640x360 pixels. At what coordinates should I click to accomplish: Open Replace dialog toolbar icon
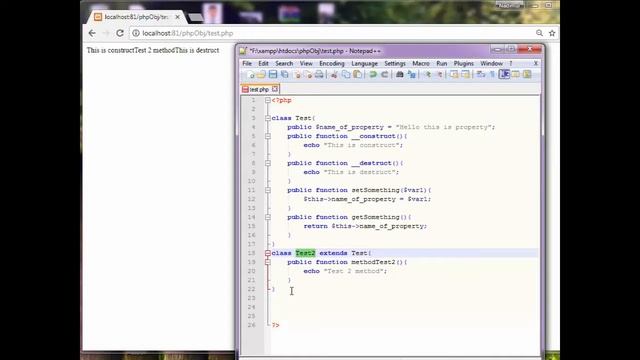coord(411,74)
